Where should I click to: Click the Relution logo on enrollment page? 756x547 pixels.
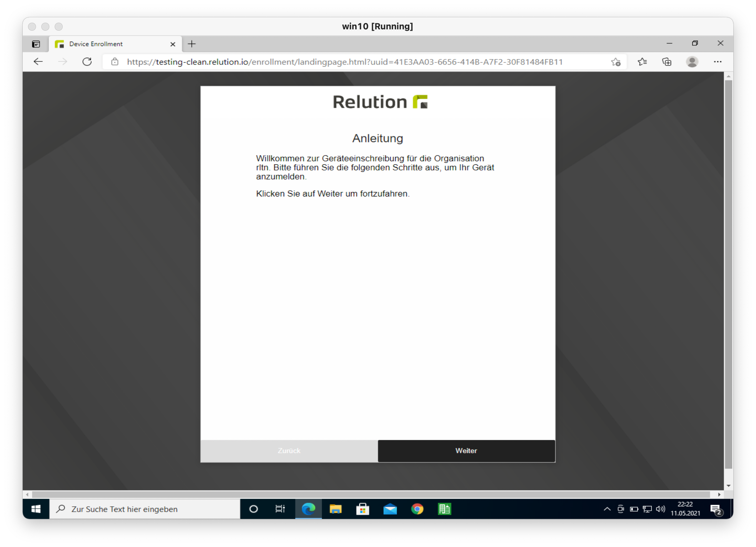point(380,102)
